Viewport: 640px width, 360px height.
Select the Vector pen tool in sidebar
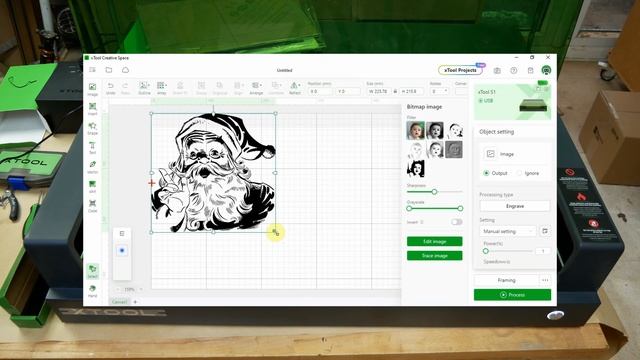tap(93, 167)
